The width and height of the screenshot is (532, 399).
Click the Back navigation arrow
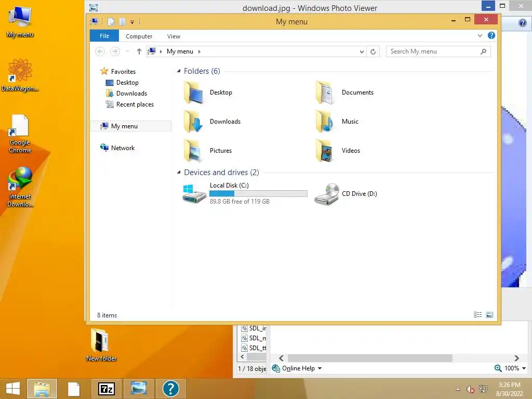click(100, 51)
